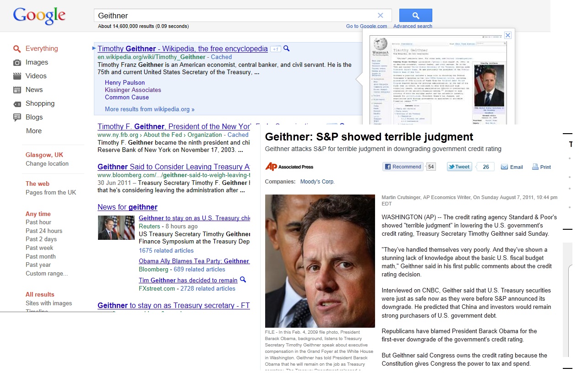Open Obama Ally Blames Tea Party headline
Viewport: 588px width, 373px height.
194,261
